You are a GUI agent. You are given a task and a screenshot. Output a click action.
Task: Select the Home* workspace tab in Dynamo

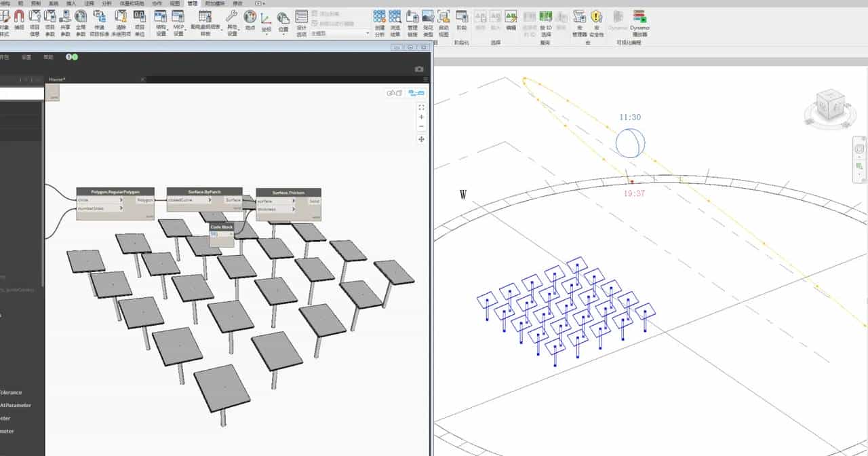click(x=57, y=79)
